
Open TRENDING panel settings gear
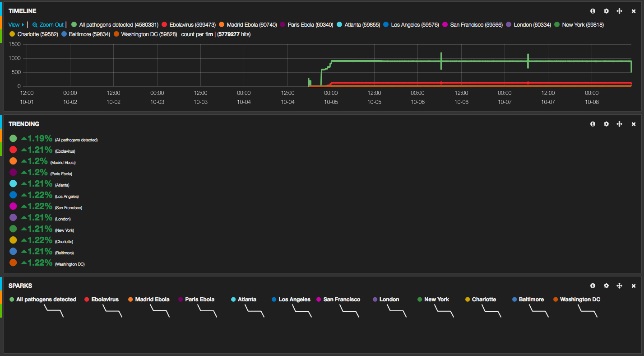click(x=606, y=124)
